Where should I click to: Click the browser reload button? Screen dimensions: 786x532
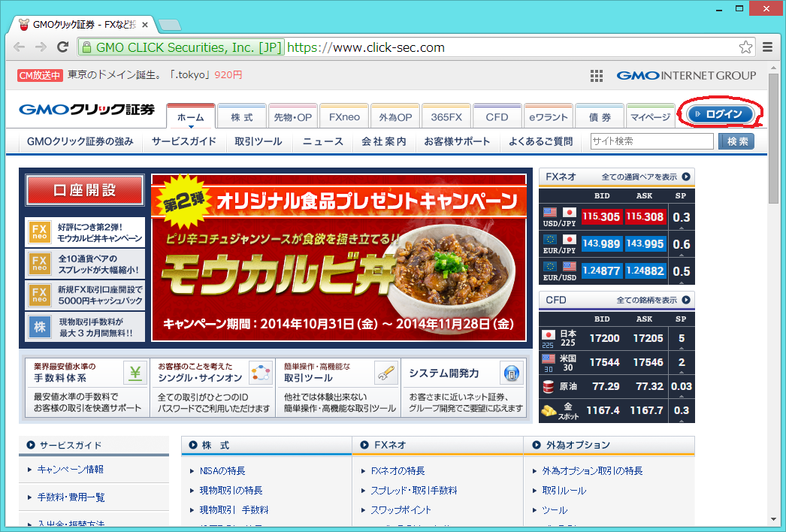click(x=62, y=47)
